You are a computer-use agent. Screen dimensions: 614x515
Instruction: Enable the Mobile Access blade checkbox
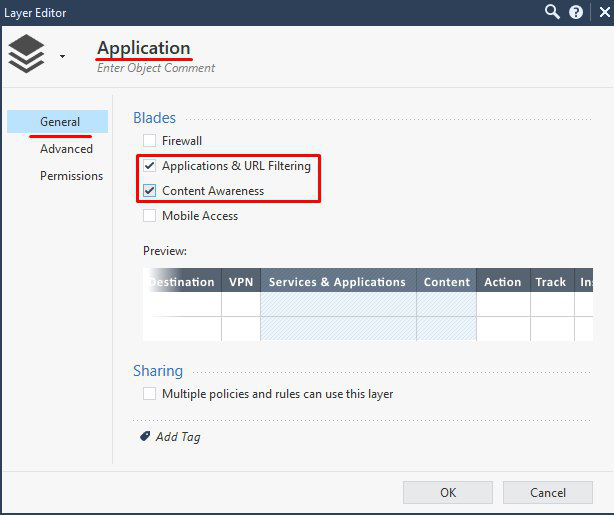[149, 216]
